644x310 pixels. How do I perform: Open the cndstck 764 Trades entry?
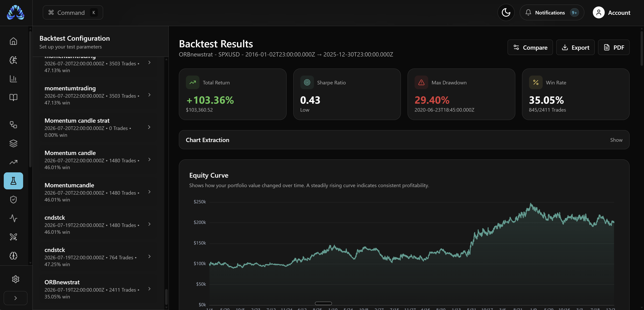click(x=98, y=257)
